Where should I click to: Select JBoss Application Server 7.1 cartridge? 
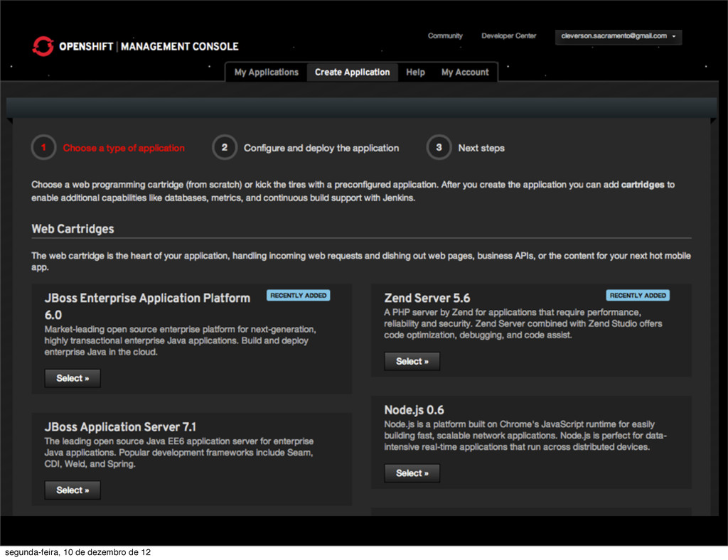pos(73,490)
